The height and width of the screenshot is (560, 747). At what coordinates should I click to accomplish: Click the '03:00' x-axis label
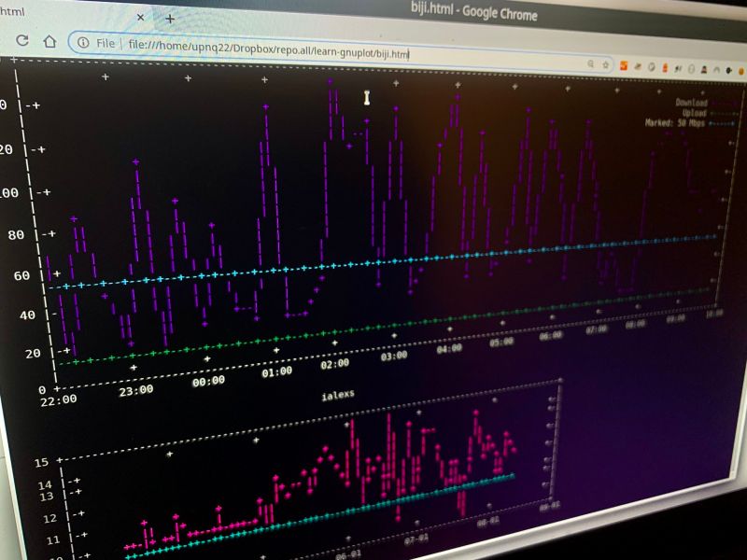coord(394,357)
